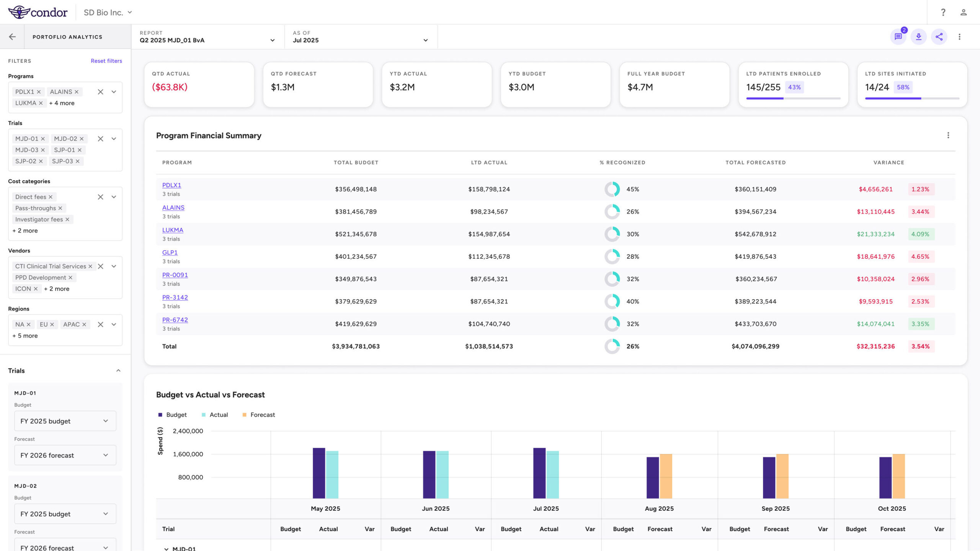This screenshot has width=980, height=551.
Task: Go back using the left arrow
Action: click(x=12, y=37)
